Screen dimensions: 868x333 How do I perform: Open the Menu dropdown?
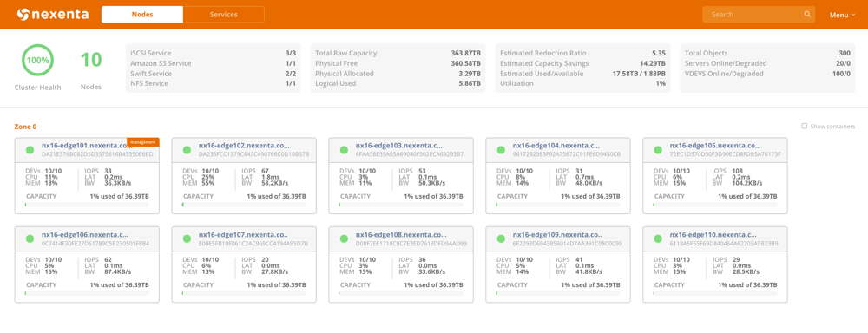842,15
